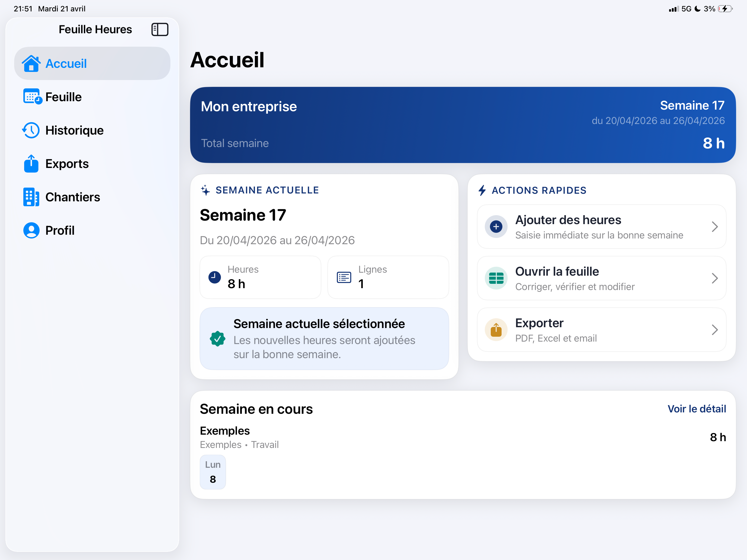
Task: Open the Chantiers sidebar item
Action: click(92, 197)
